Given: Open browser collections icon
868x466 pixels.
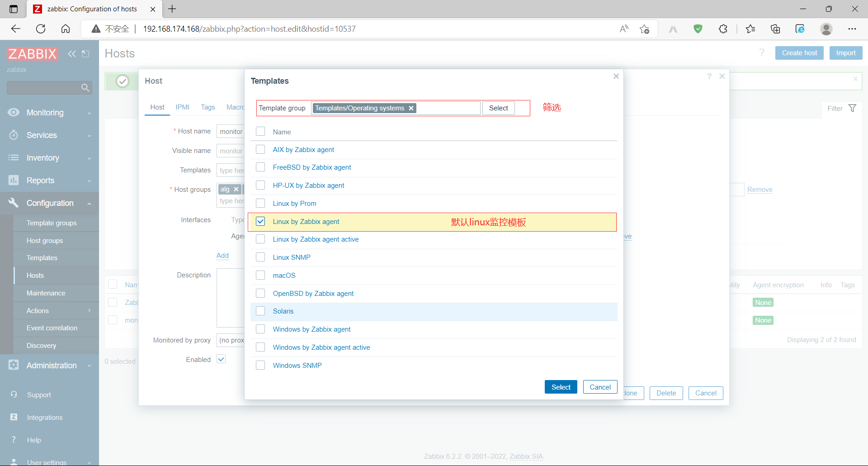Looking at the screenshot, I should click(775, 29).
